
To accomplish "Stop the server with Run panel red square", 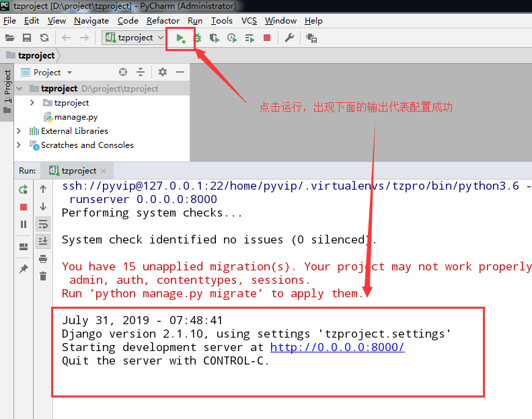I will (x=24, y=207).
